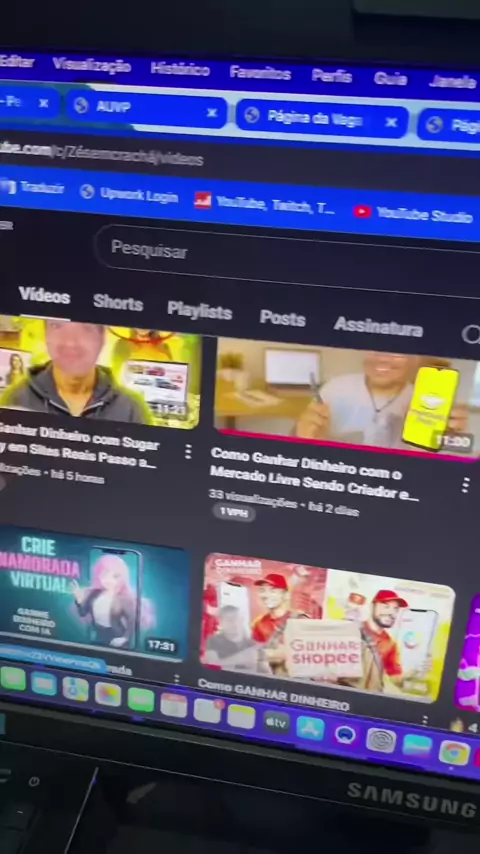Image resolution: width=480 pixels, height=854 pixels.
Task: Close the AUVP browser tab
Action: click(212, 113)
